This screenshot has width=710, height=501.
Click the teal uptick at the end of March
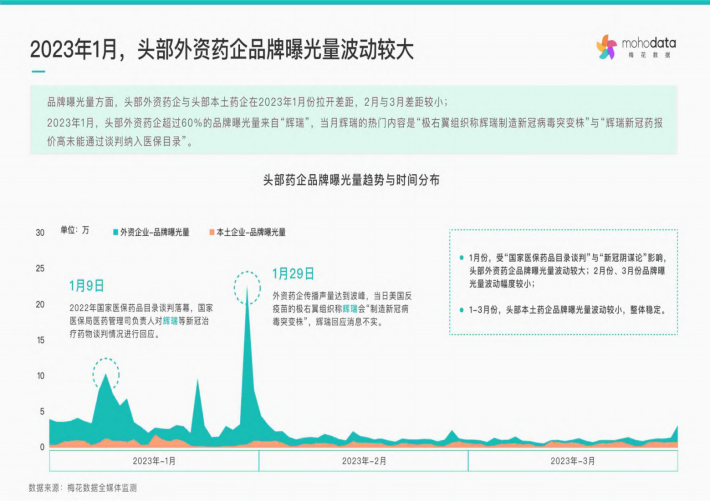[676, 433]
